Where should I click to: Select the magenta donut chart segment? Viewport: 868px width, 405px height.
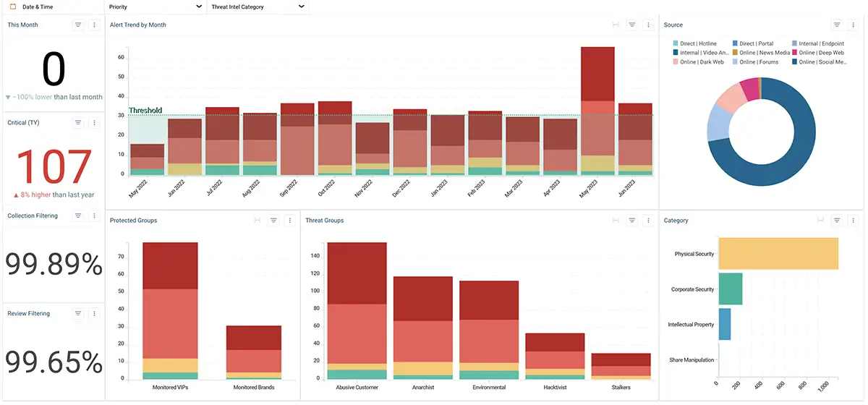pos(751,89)
